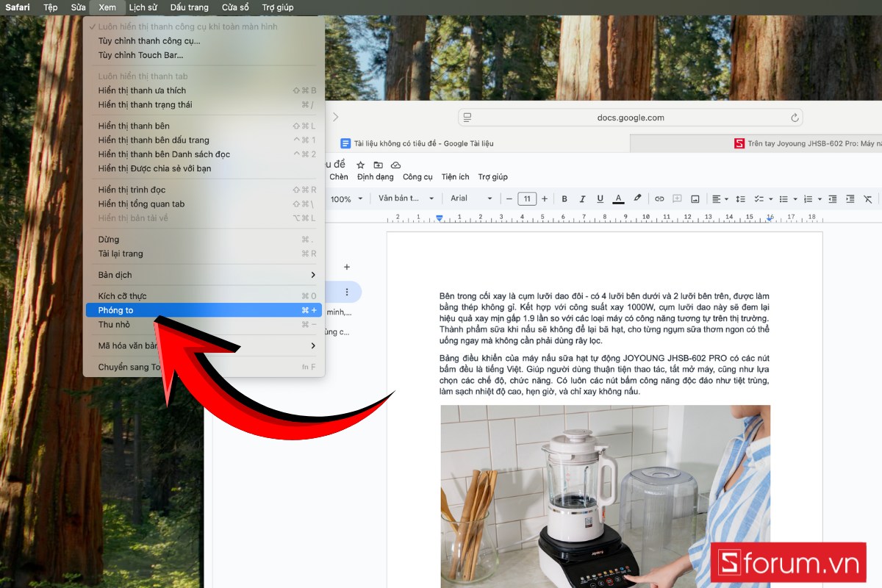The image size is (882, 588).
Task: Expand the numbered list dropdown arrow
Action: point(820,199)
